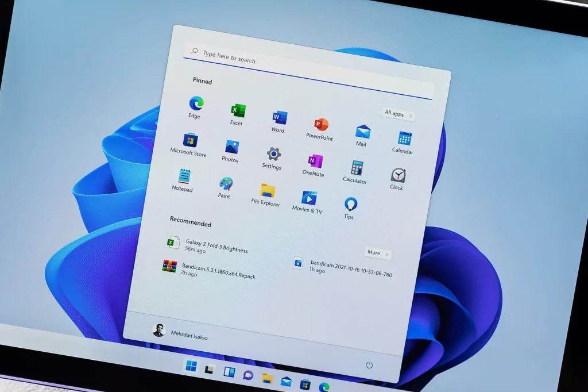Open the Edge pinned app

coord(195,107)
